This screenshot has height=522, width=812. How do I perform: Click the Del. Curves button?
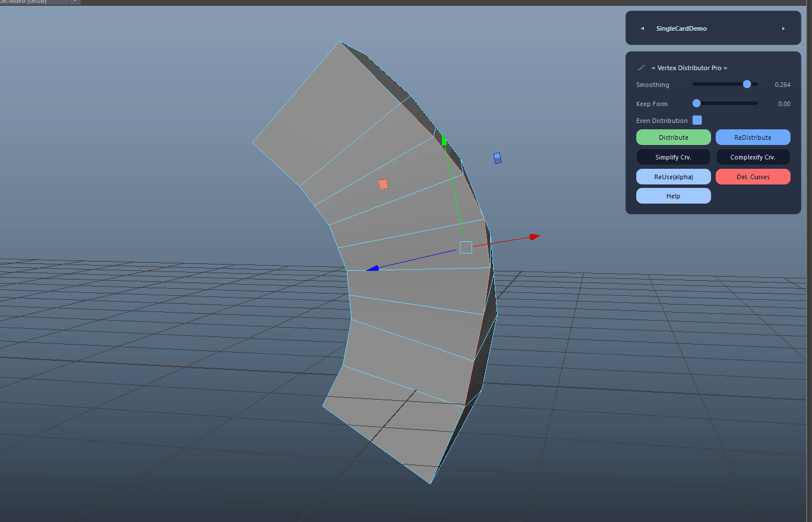753,177
